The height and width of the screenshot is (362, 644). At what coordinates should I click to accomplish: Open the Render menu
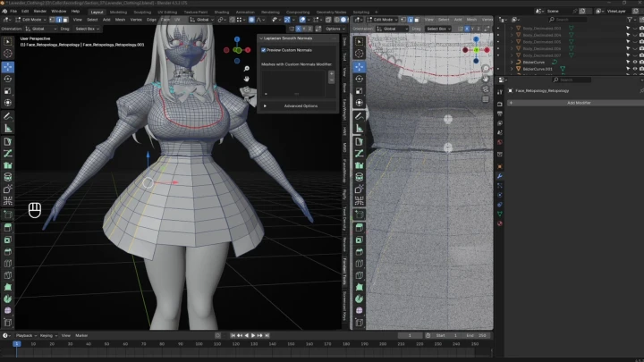[x=40, y=11]
